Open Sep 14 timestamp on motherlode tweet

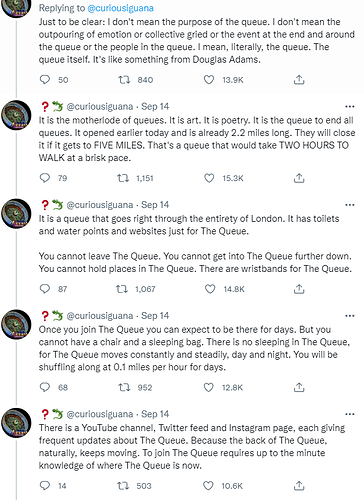click(155, 107)
